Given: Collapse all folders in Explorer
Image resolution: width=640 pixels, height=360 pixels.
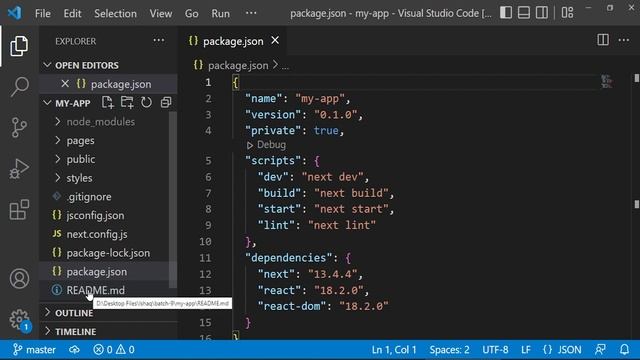Looking at the screenshot, I should tap(166, 102).
